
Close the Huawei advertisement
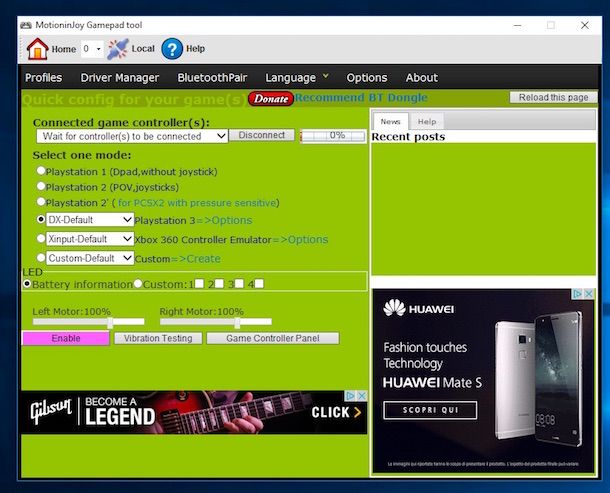click(589, 294)
